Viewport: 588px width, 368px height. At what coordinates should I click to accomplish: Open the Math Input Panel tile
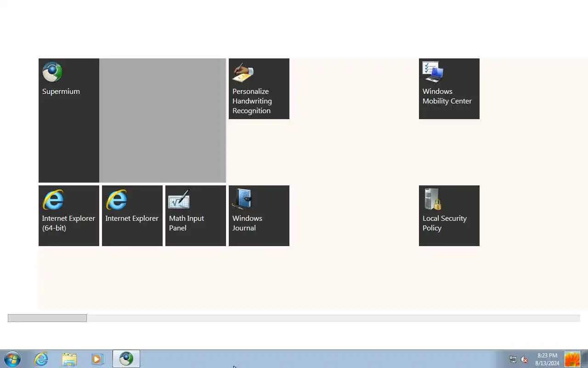pos(196,216)
